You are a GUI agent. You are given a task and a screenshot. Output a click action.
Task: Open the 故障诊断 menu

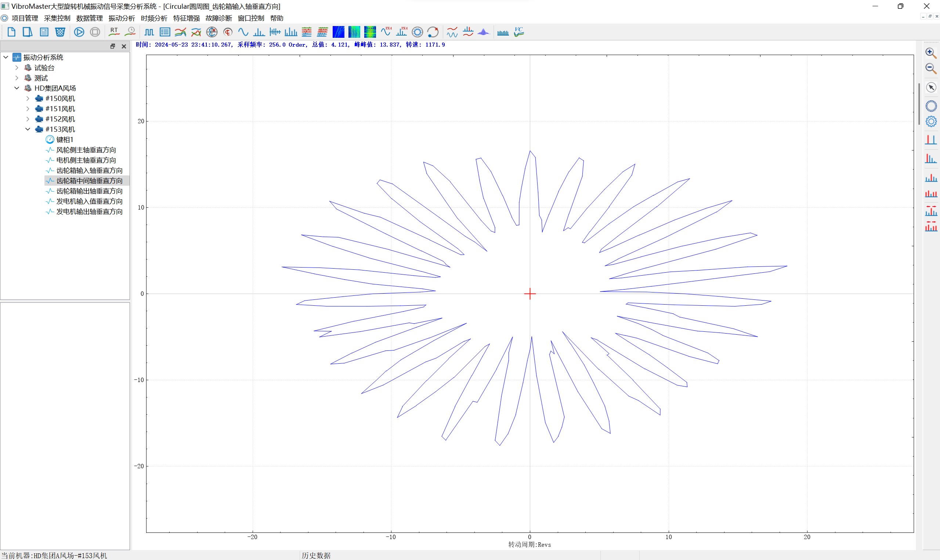pyautogui.click(x=218, y=18)
